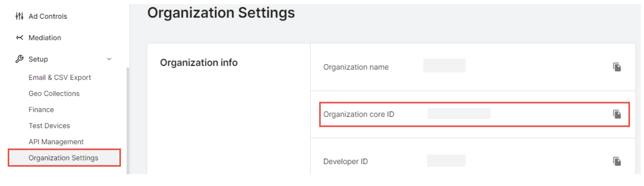This screenshot has height=186, width=644.
Task: Click the Organization name value field
Action: pos(444,65)
